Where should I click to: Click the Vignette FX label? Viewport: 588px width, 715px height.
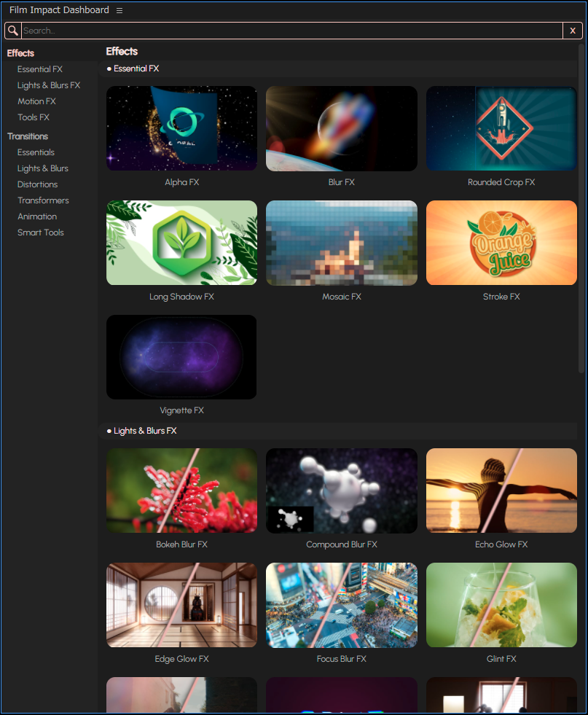[x=182, y=410]
